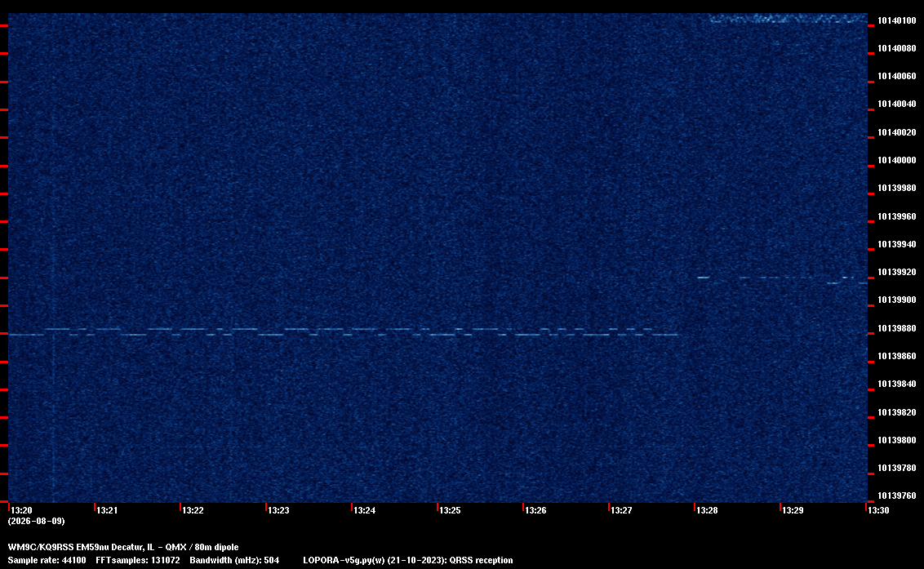Click frequency label 10139860
The height and width of the screenshot is (569, 924).
pyautogui.click(x=897, y=356)
